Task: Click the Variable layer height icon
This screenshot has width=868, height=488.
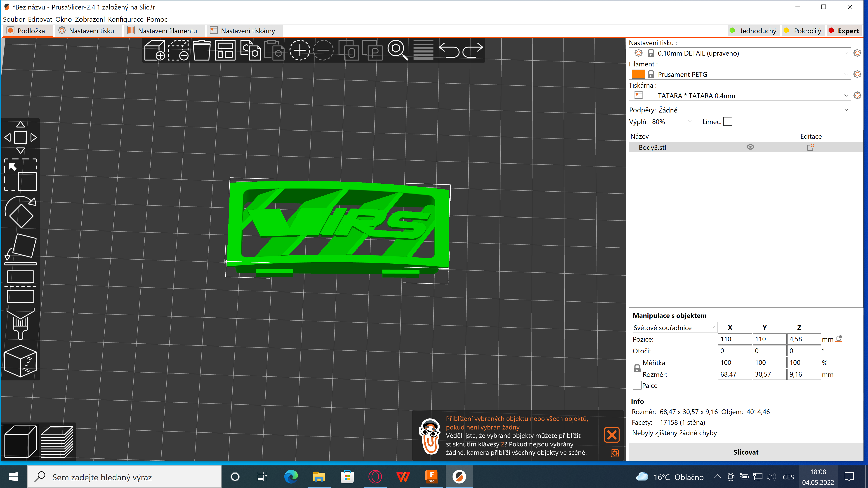Action: click(x=423, y=50)
